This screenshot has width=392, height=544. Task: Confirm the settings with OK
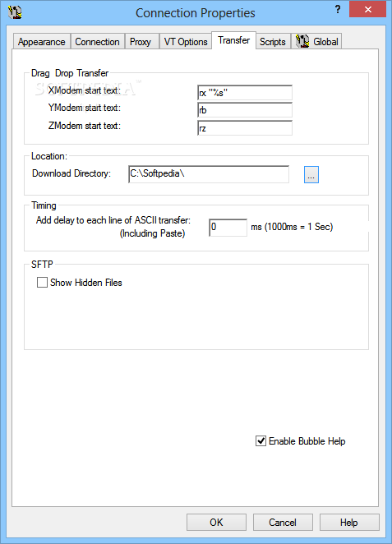pyautogui.click(x=216, y=522)
